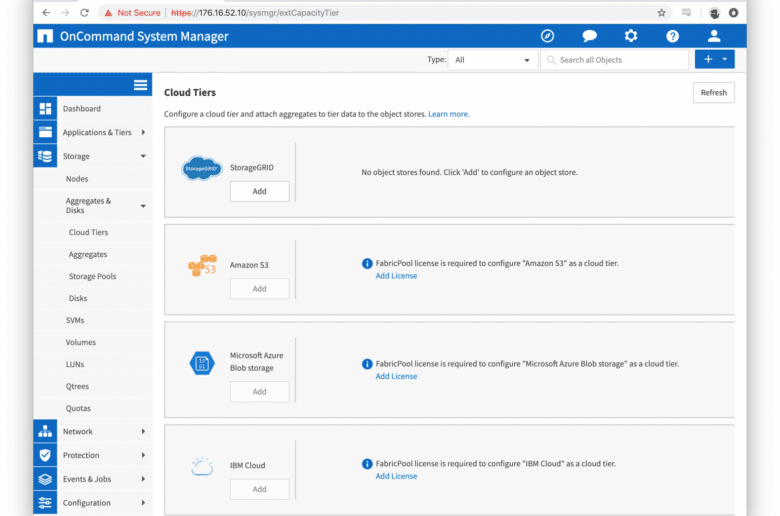Screen dimensions: 780x516
Task: Focus the Search all Objects field
Action: tap(615, 60)
